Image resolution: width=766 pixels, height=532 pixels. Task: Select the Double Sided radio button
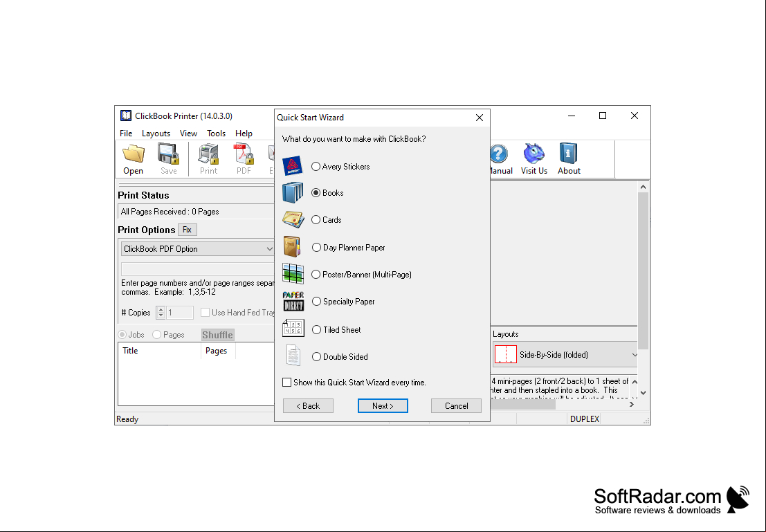click(x=316, y=356)
